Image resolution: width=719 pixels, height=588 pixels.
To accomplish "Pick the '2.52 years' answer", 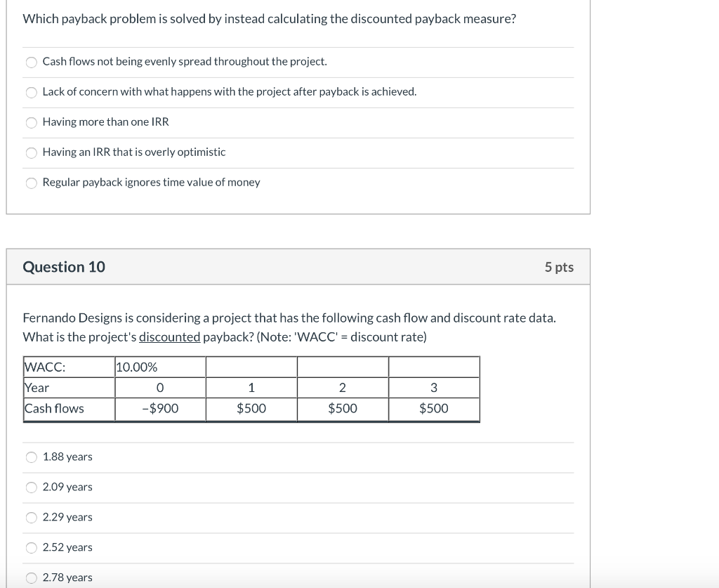I will (31, 547).
